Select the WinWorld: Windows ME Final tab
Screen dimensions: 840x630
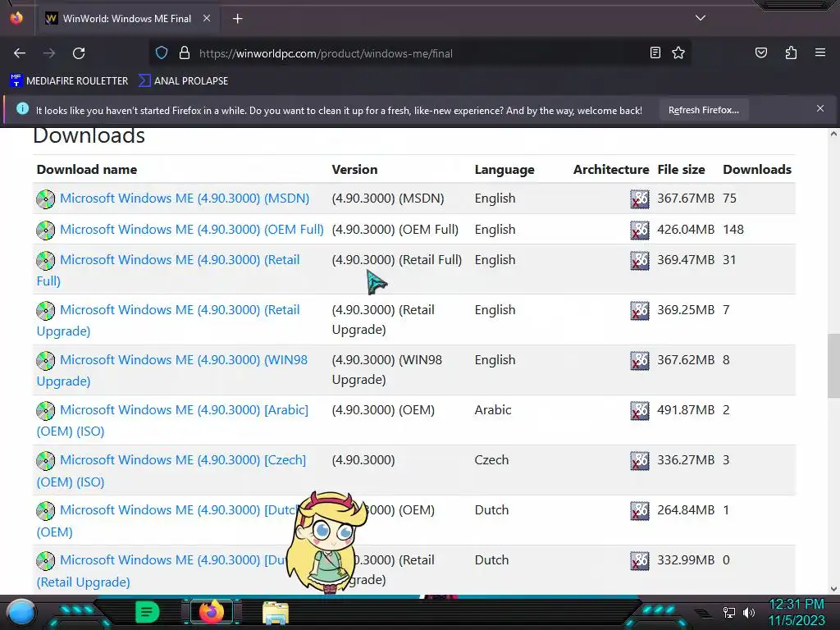128,19
